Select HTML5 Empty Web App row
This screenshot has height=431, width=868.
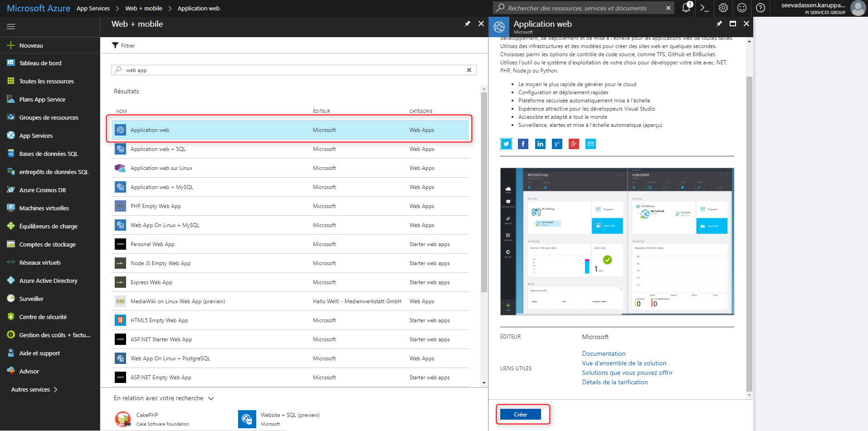(x=290, y=320)
